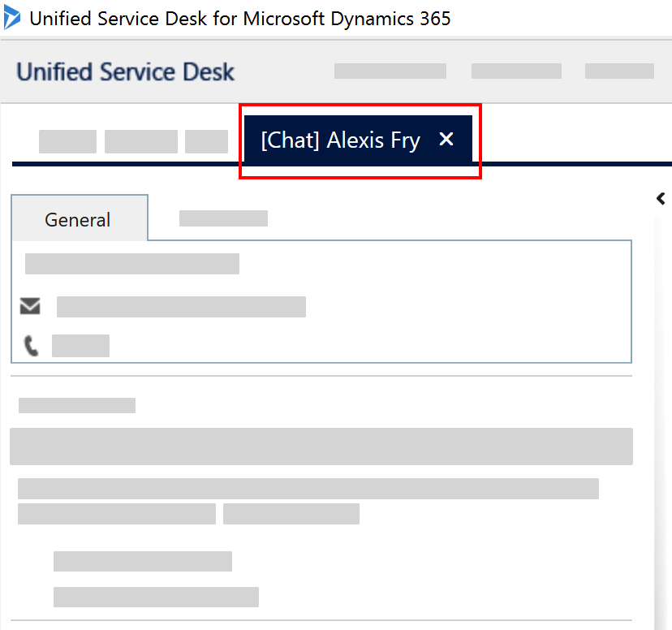Close the [Chat] Alexis Fry session tab

(x=446, y=140)
